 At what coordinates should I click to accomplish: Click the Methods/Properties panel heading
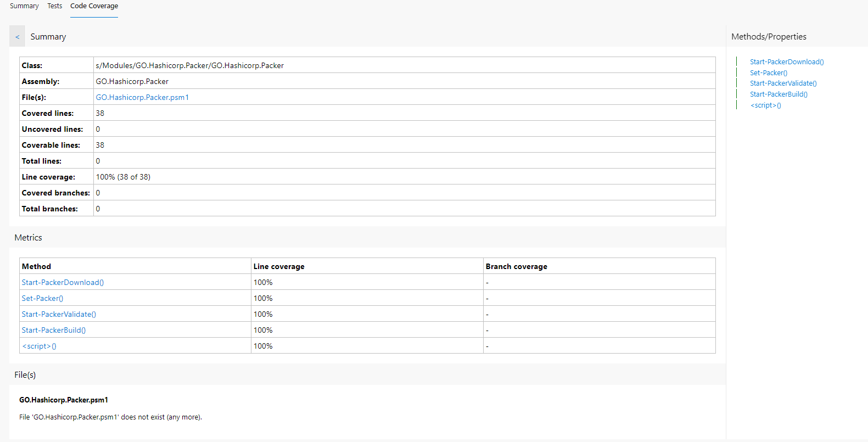(x=769, y=37)
